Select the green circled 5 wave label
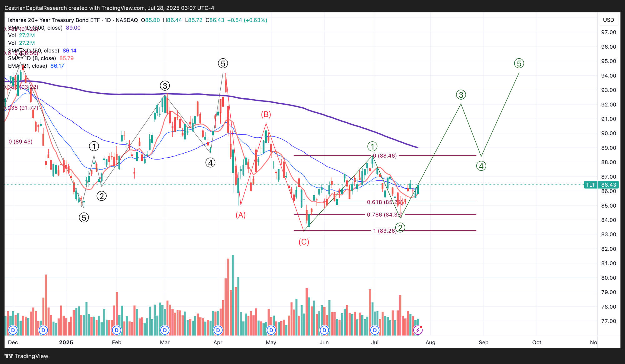 [x=519, y=64]
